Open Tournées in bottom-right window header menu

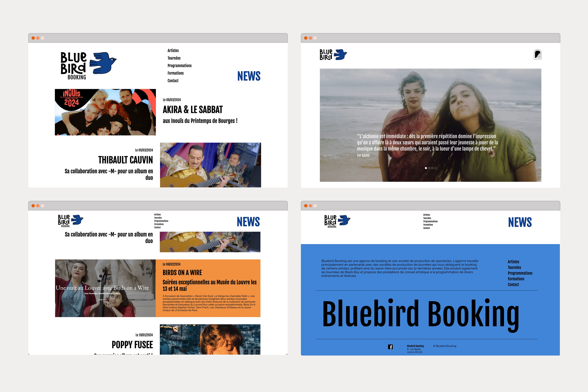pos(427,218)
